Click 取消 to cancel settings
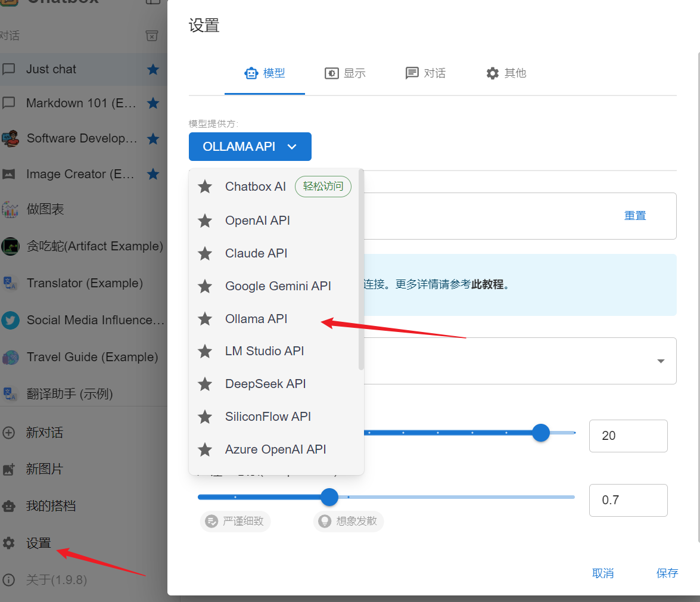 pyautogui.click(x=603, y=573)
